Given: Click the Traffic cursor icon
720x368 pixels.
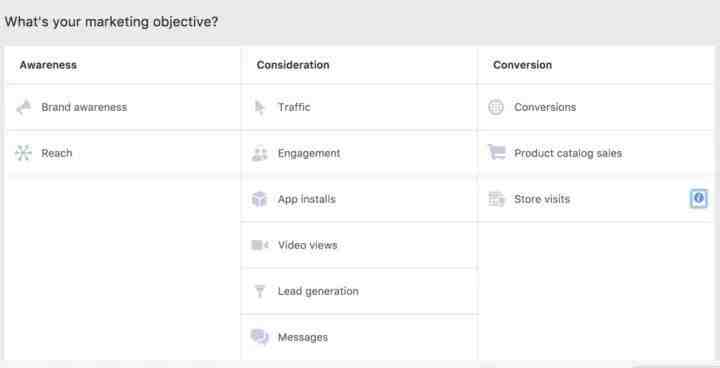Looking at the screenshot, I should pyautogui.click(x=259, y=108).
